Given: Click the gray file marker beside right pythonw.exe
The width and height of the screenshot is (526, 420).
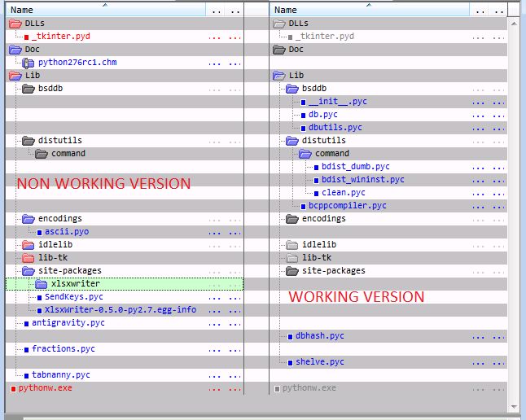Looking at the screenshot, I should tap(277, 389).
